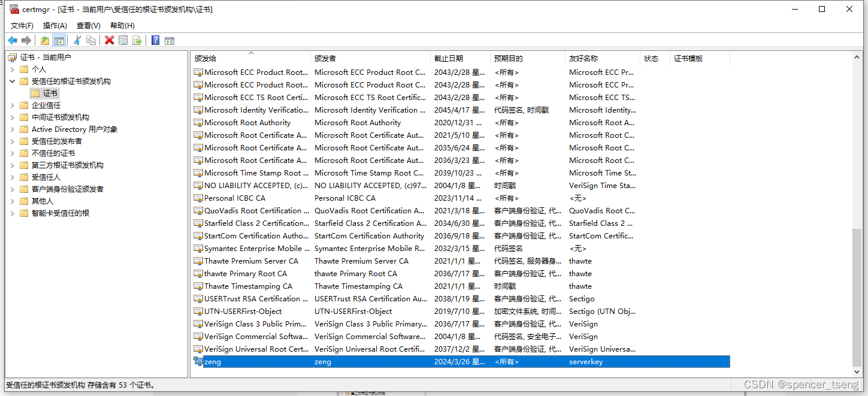Click certificate icon for thawte Primary Root CA
868x396 pixels.
tap(198, 274)
